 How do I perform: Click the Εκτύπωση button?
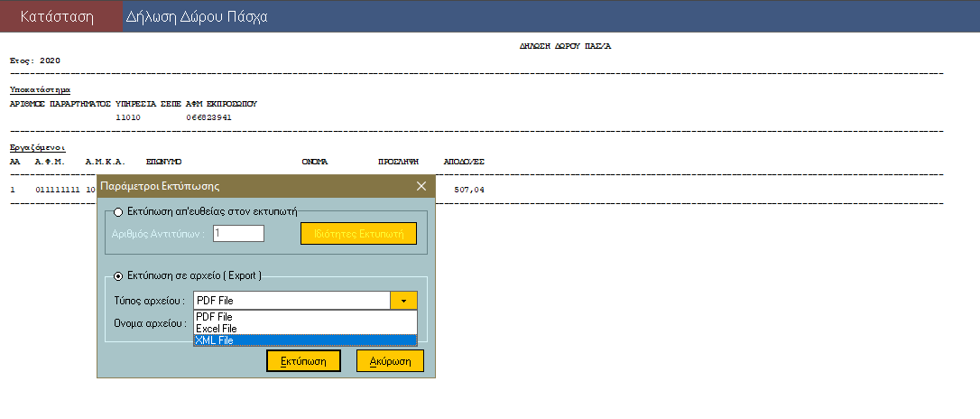point(304,361)
